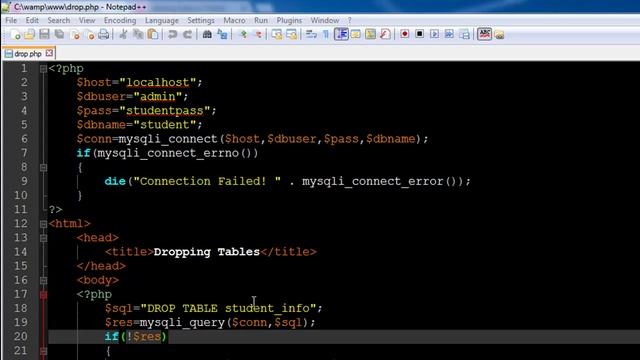Viewport: 640px width, 360px height.
Task: Close the drop.php tab with red X
Action: (x=49, y=53)
